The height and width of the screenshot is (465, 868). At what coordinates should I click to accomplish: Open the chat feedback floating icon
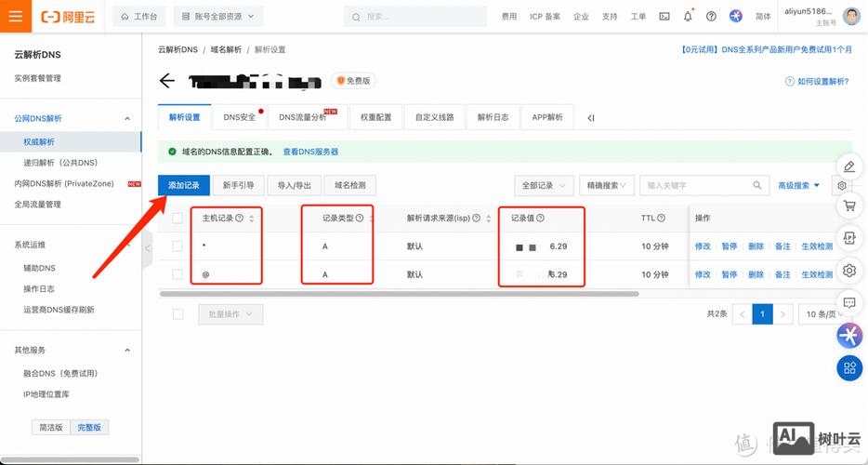(x=849, y=302)
